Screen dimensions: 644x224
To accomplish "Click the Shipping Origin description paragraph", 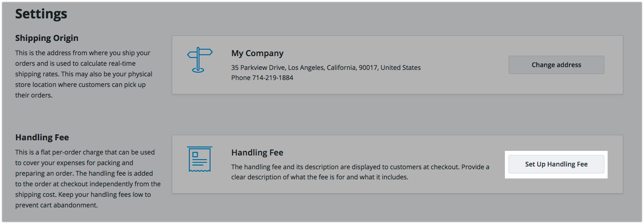I will coord(84,74).
